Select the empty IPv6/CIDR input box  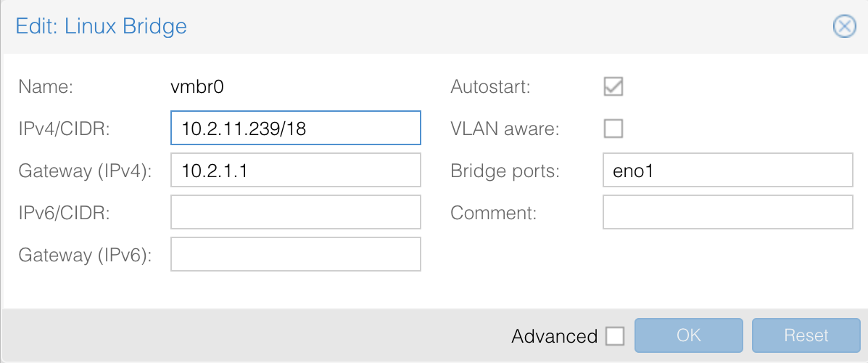[296, 212]
